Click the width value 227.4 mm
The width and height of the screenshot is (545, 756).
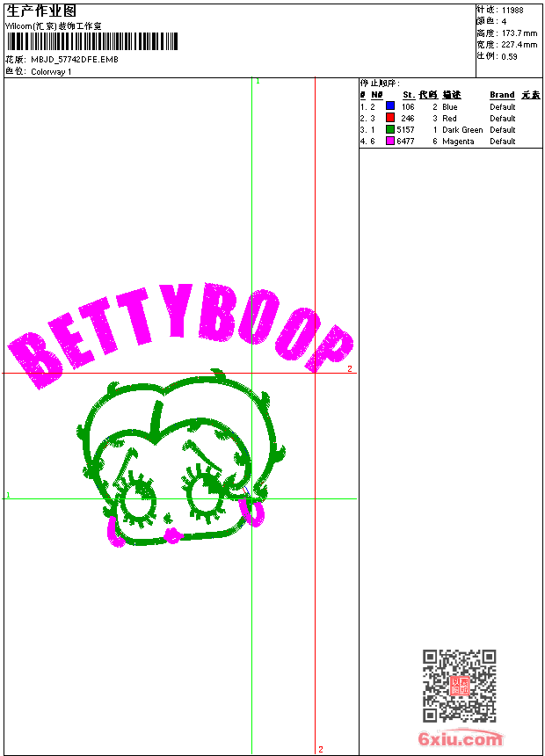(520, 45)
